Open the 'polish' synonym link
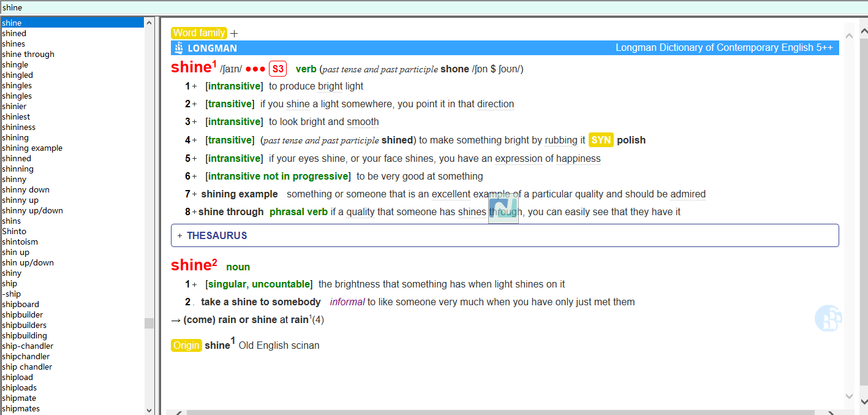The height and width of the screenshot is (415, 868). 631,140
